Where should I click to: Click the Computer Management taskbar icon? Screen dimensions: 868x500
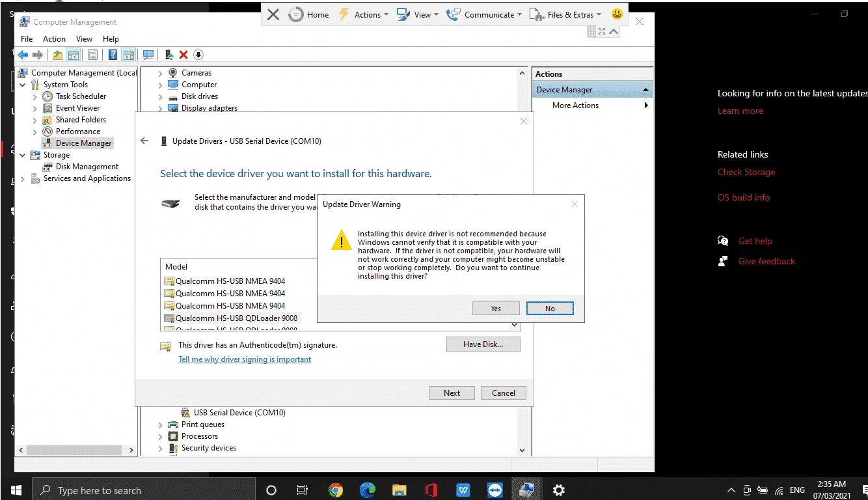[526, 490]
